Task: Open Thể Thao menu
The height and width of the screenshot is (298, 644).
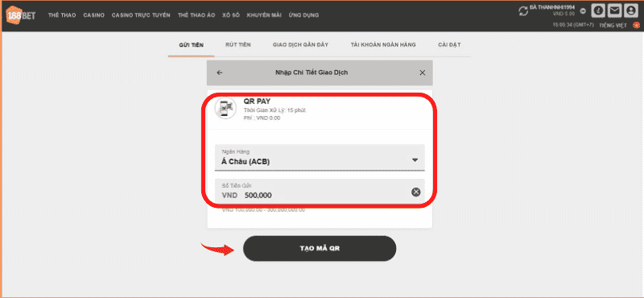Action: 62,15
